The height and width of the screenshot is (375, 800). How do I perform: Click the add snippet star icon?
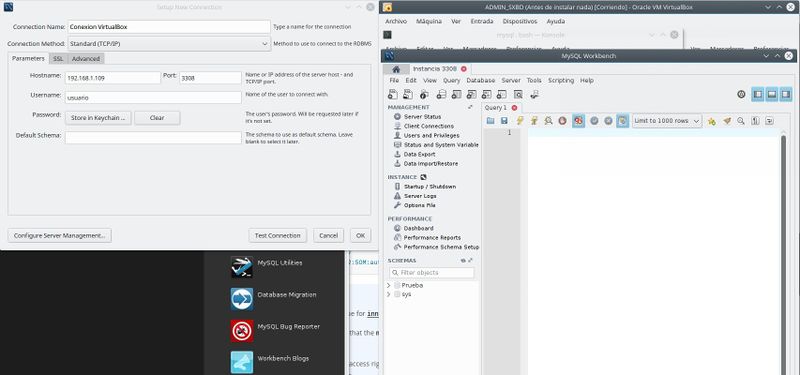point(712,121)
